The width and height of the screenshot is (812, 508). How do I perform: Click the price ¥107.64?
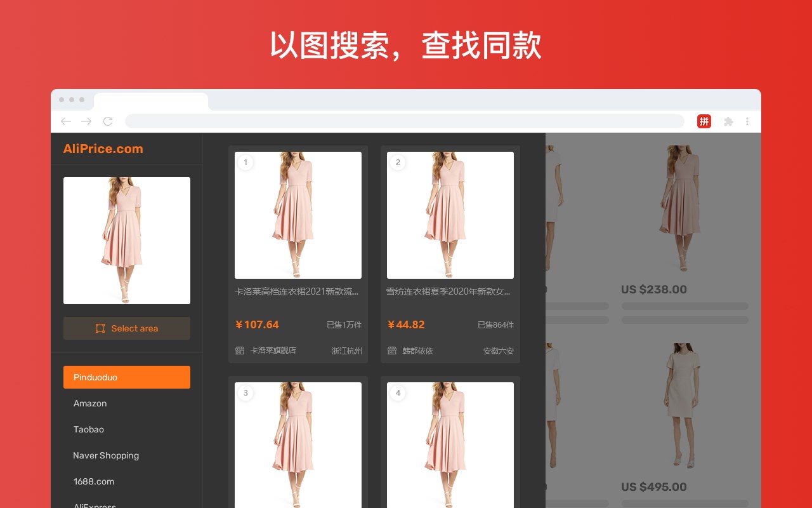[257, 324]
